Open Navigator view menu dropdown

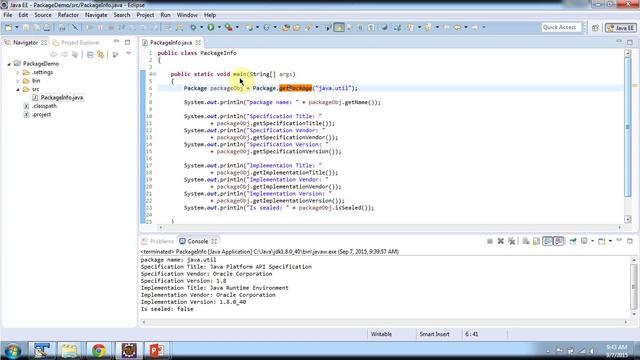click(x=129, y=54)
